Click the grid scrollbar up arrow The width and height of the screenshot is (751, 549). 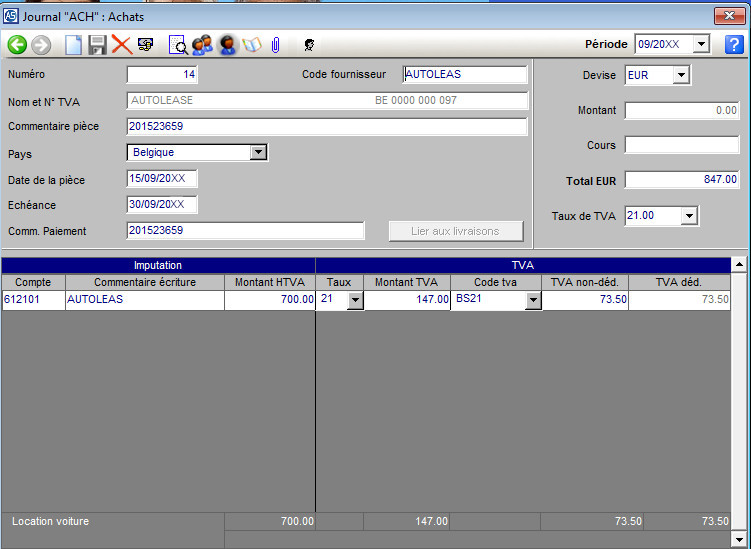tap(740, 265)
